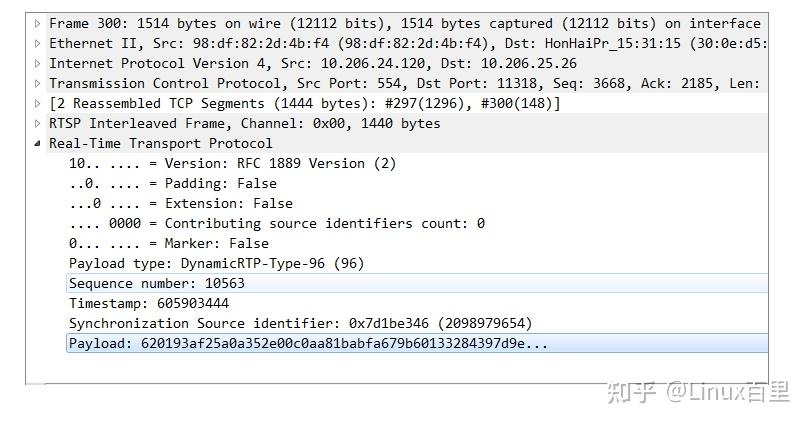Select the Payload type DynamicRTP-Type-96 field
The image size is (811, 424).
click(x=216, y=263)
